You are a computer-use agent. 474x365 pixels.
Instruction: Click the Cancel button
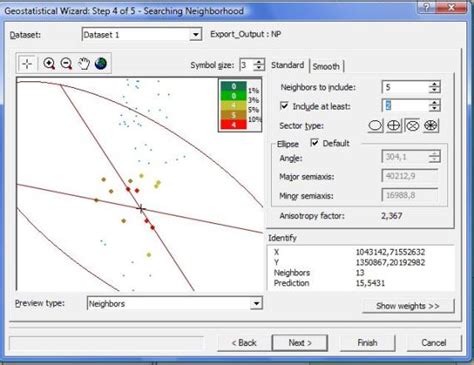click(434, 343)
